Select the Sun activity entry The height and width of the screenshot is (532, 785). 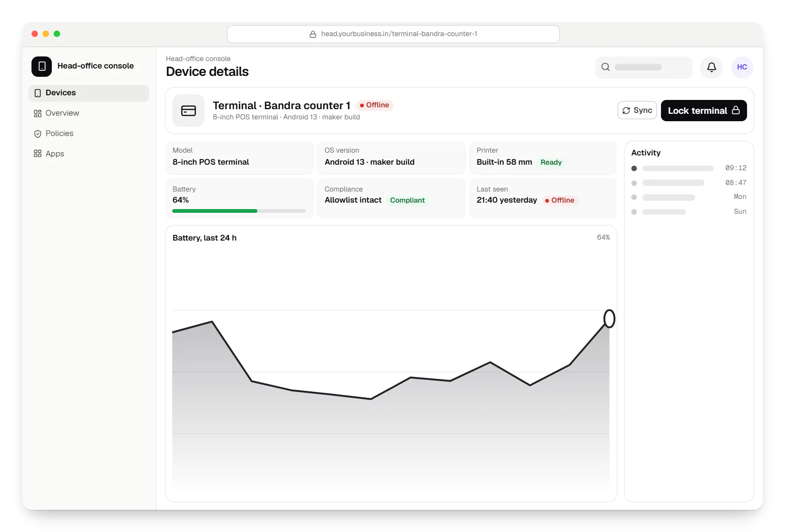(x=689, y=212)
